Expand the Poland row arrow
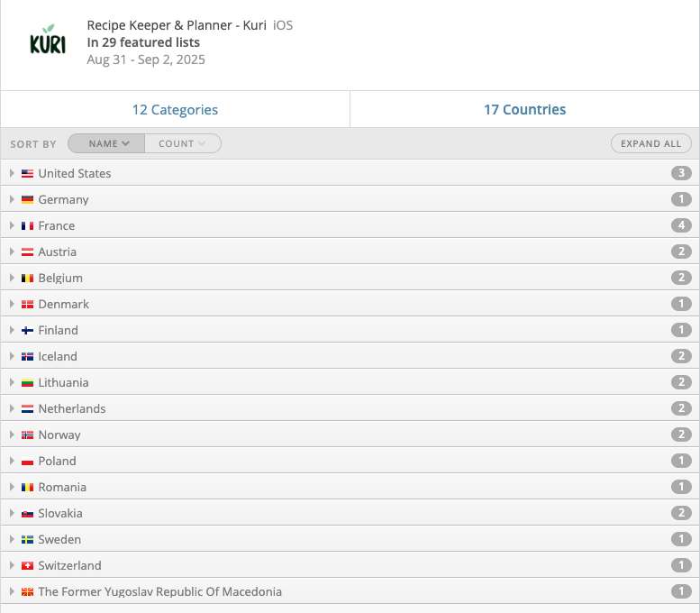700x613 pixels. [x=12, y=461]
